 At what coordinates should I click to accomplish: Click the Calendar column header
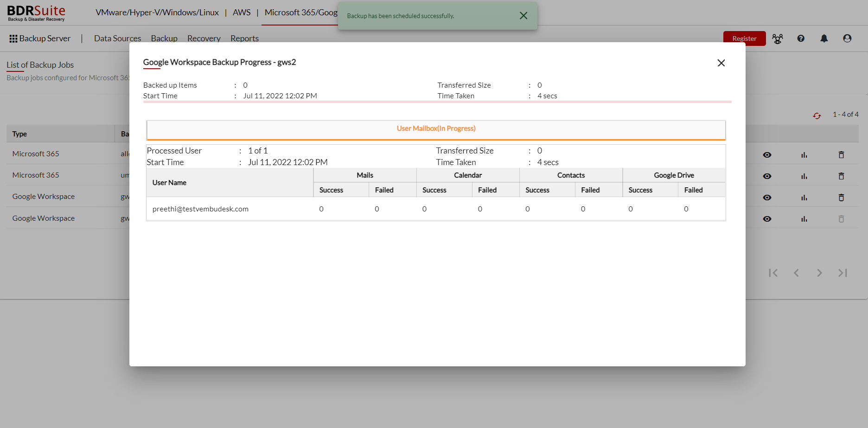click(x=468, y=175)
